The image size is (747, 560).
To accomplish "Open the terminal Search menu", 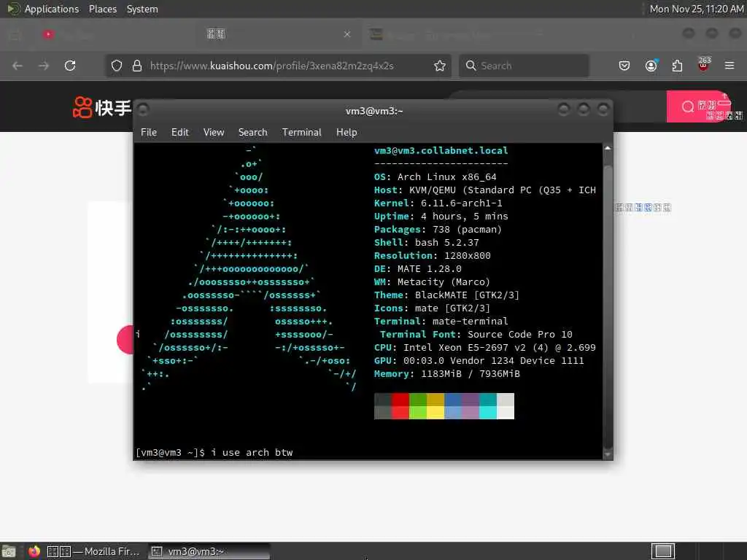I will 252,133.
